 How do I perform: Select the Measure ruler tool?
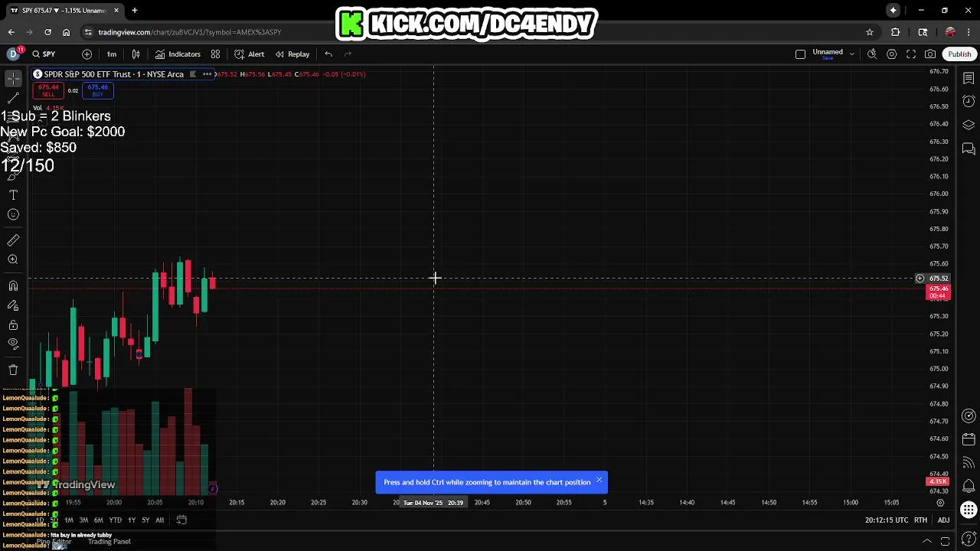pos(13,240)
